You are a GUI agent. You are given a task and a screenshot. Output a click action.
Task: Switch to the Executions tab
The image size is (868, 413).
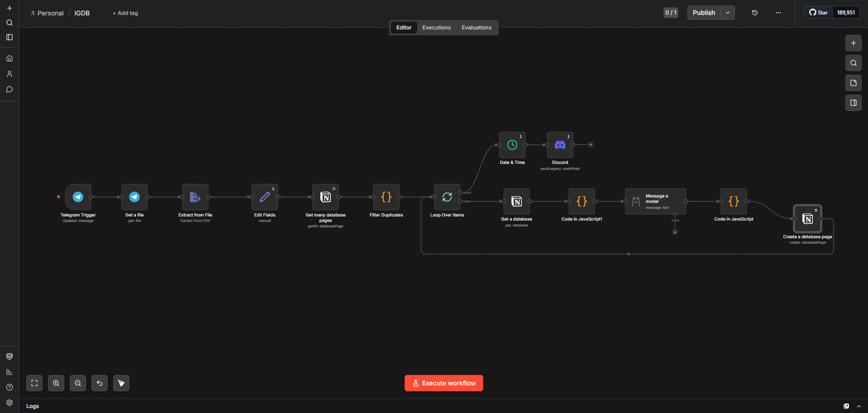point(436,28)
